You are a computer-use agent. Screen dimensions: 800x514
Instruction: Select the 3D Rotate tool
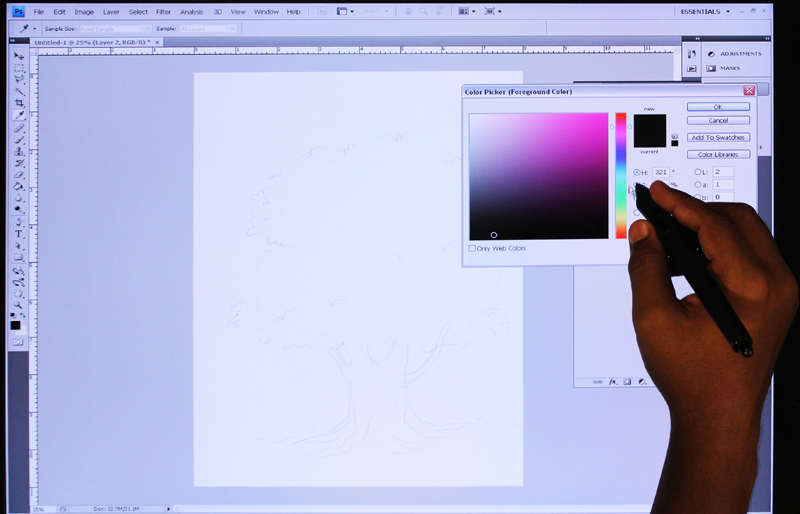[x=19, y=271]
